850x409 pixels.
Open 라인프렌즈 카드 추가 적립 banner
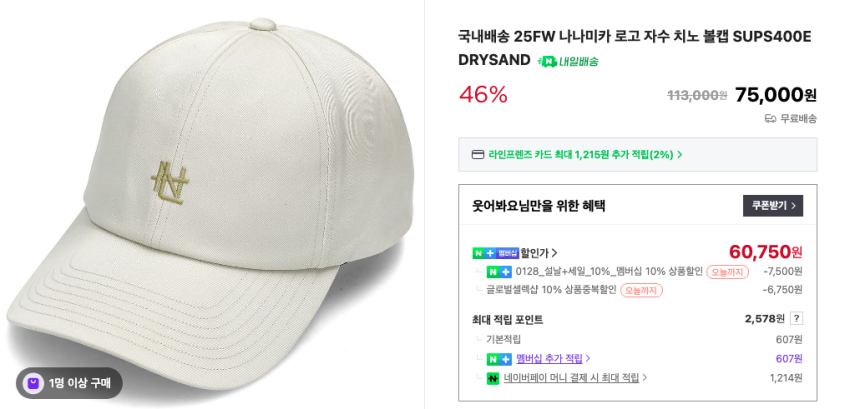tap(638, 155)
